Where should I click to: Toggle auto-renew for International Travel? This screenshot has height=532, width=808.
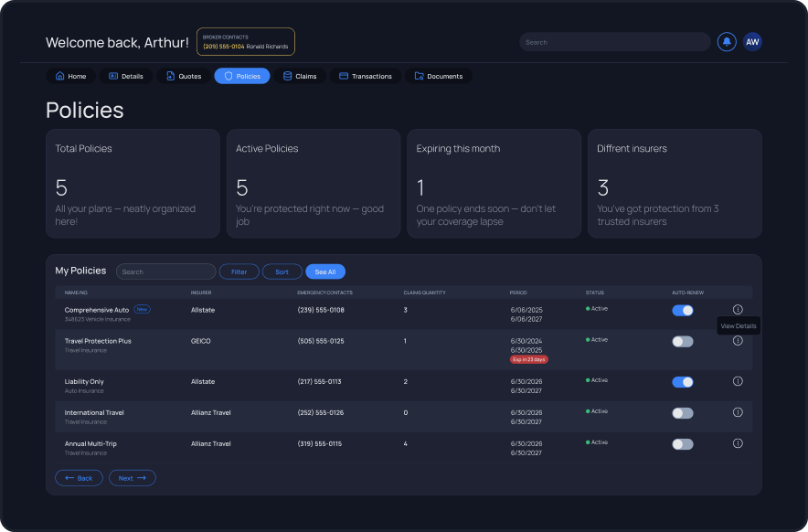tap(683, 413)
